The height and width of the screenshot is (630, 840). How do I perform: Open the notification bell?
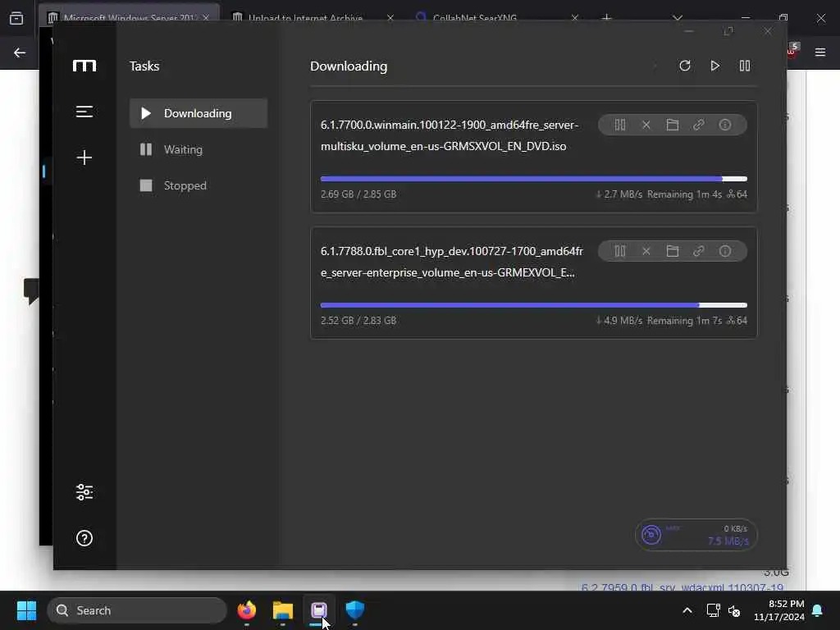pos(818,610)
